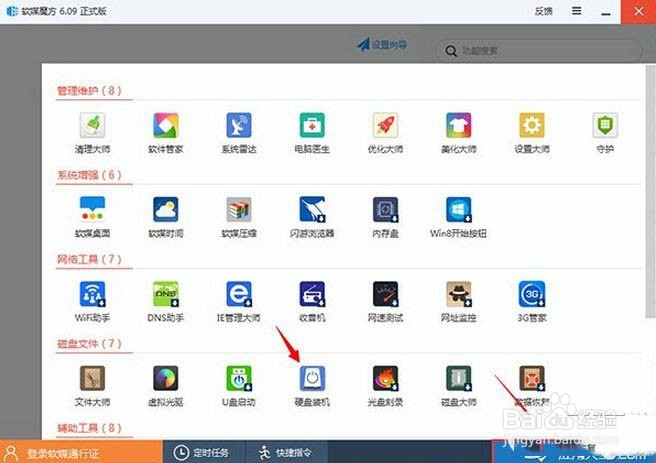Open 清理大师 cleaning tool
The width and height of the screenshot is (656, 463).
click(x=92, y=133)
